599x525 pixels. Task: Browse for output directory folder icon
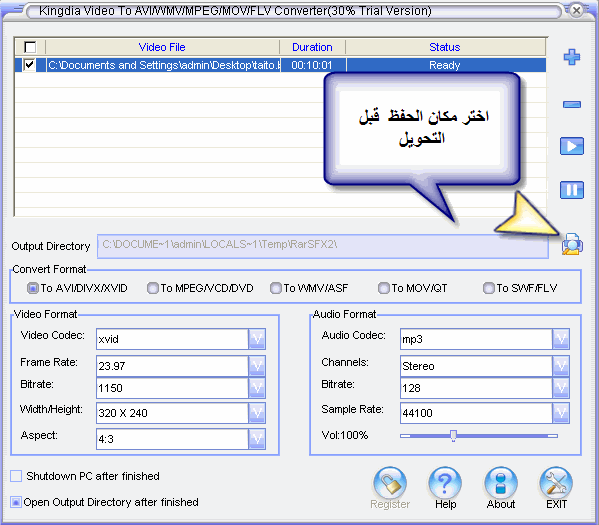point(572,244)
